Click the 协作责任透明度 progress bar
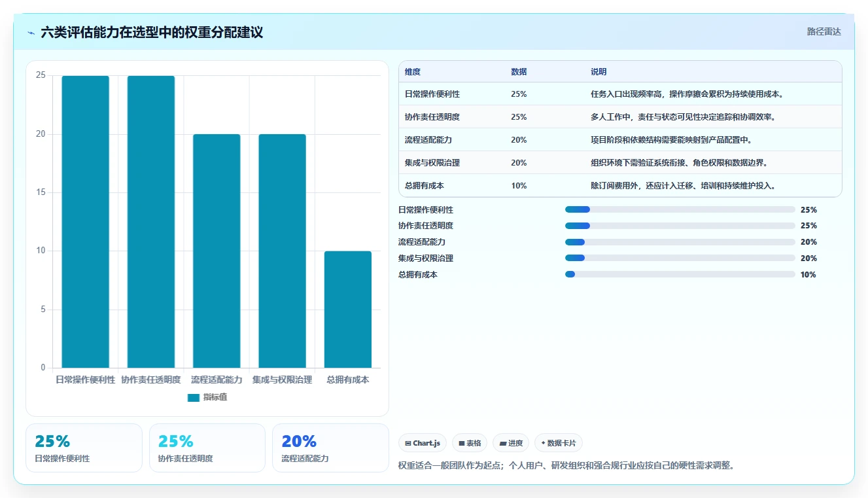The image size is (868, 498). tap(680, 226)
